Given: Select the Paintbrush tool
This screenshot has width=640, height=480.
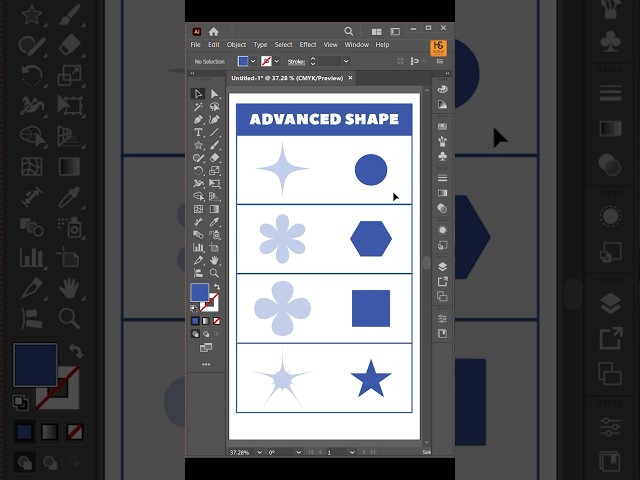Looking at the screenshot, I should pos(214,145).
